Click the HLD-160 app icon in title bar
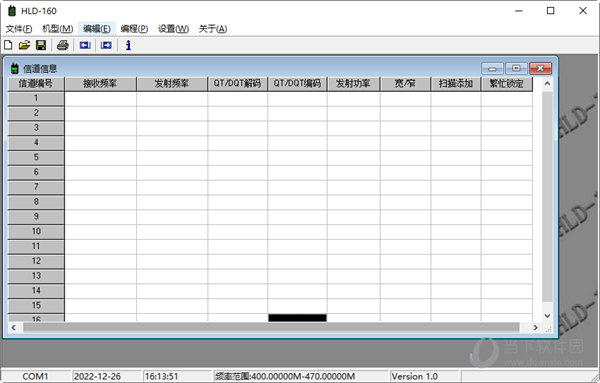Image resolution: width=600 pixels, height=383 pixels. coord(12,11)
